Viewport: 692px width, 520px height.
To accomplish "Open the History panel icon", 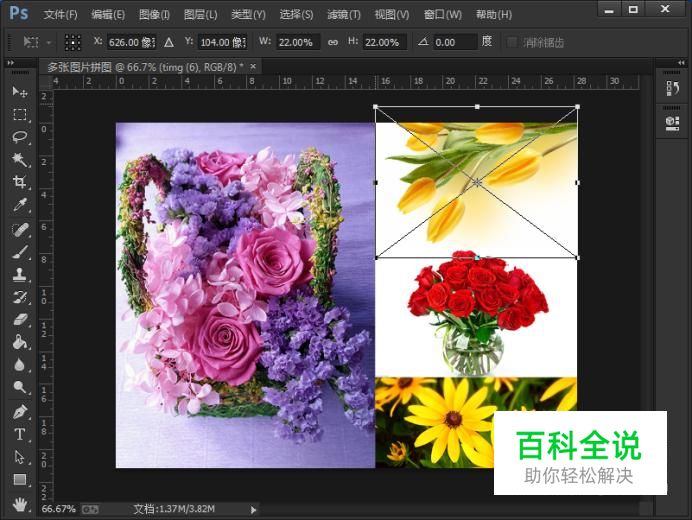I will click(672, 88).
